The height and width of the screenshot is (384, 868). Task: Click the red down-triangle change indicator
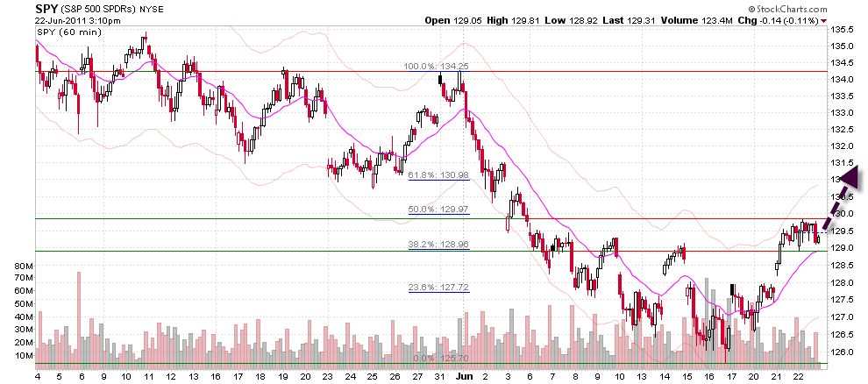tap(824, 20)
